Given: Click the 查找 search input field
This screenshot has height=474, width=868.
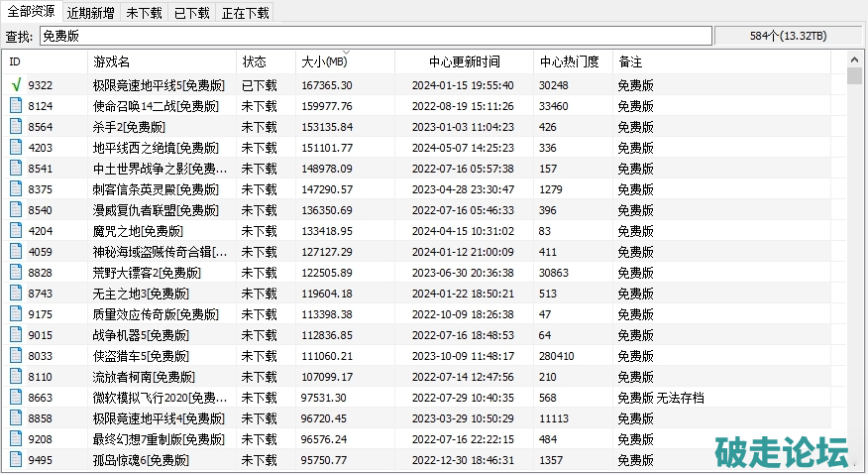Looking at the screenshot, I should coord(375,37).
